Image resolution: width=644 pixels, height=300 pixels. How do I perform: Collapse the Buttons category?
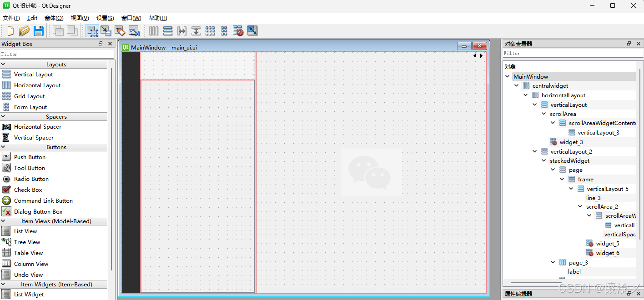click(x=3, y=147)
